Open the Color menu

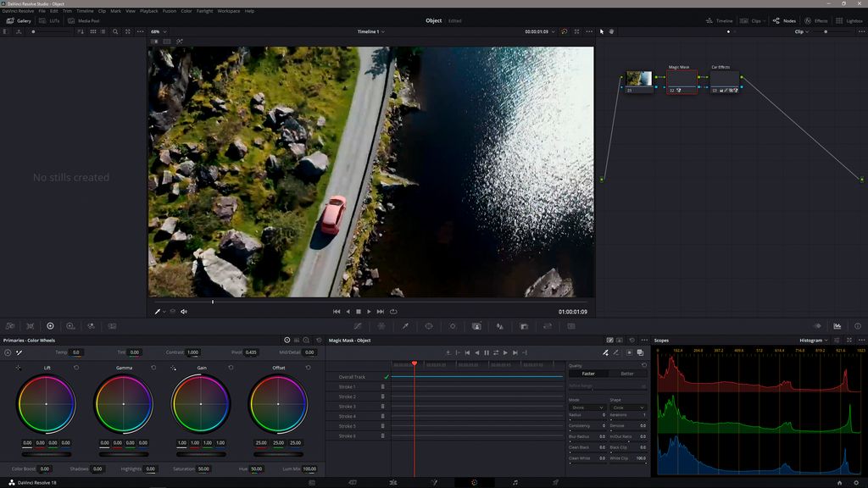tap(186, 11)
